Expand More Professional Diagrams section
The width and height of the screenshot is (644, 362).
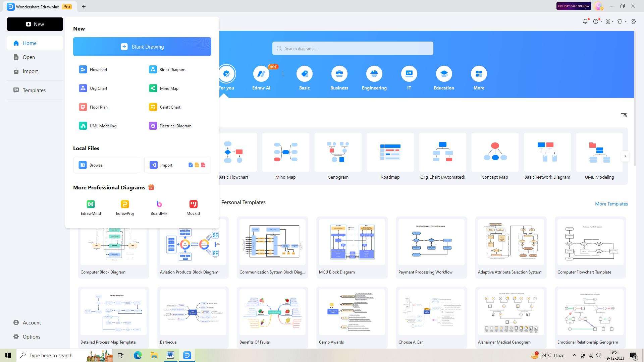coord(109,187)
